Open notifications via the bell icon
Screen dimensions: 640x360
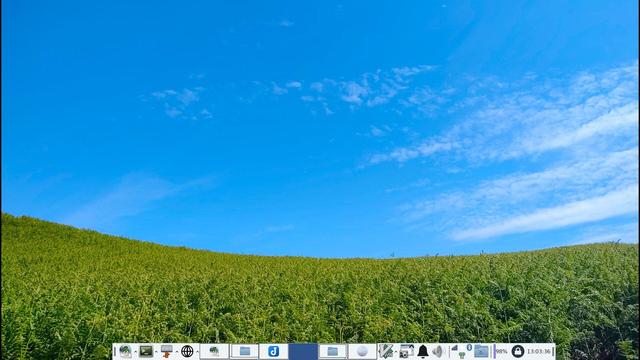(x=423, y=351)
